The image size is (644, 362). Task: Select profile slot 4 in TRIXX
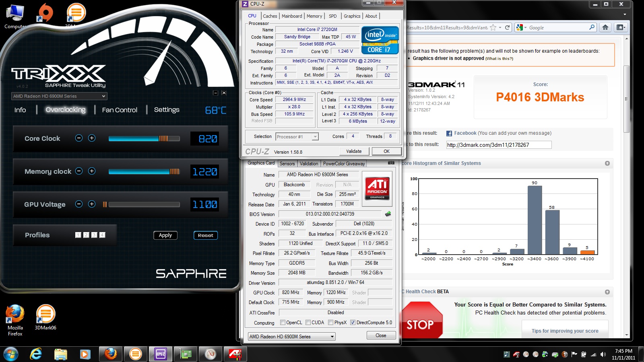[x=102, y=235]
